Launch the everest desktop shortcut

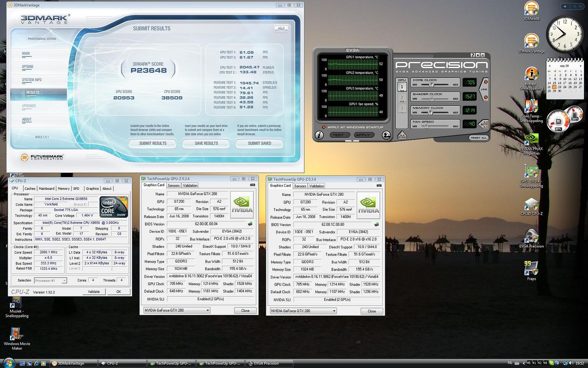(531, 79)
